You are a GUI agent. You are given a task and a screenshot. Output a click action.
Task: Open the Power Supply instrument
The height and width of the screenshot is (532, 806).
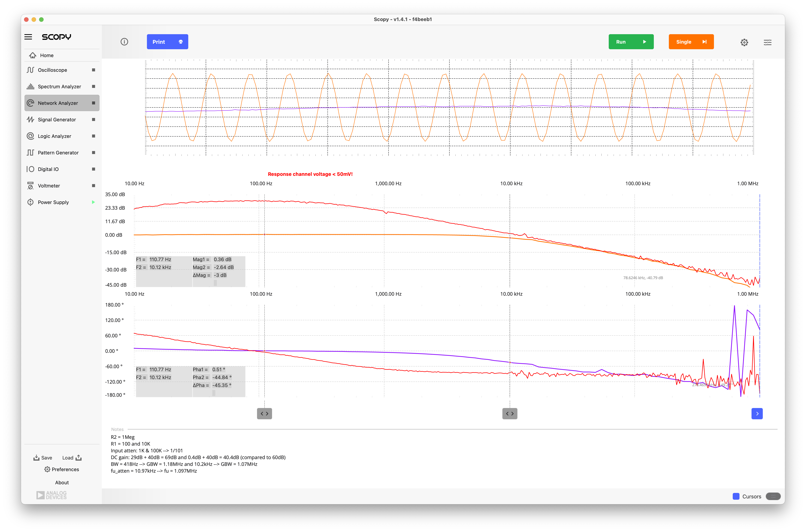(x=62, y=202)
